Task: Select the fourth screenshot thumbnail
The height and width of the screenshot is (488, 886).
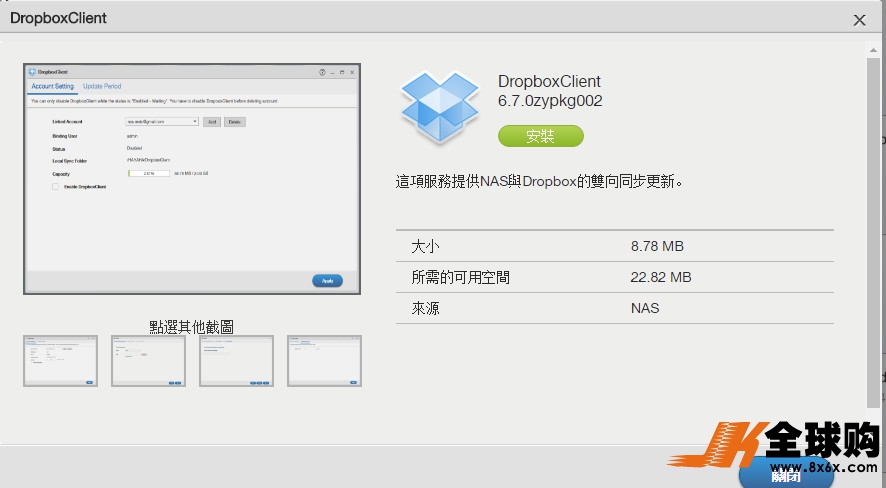Action: (324, 361)
